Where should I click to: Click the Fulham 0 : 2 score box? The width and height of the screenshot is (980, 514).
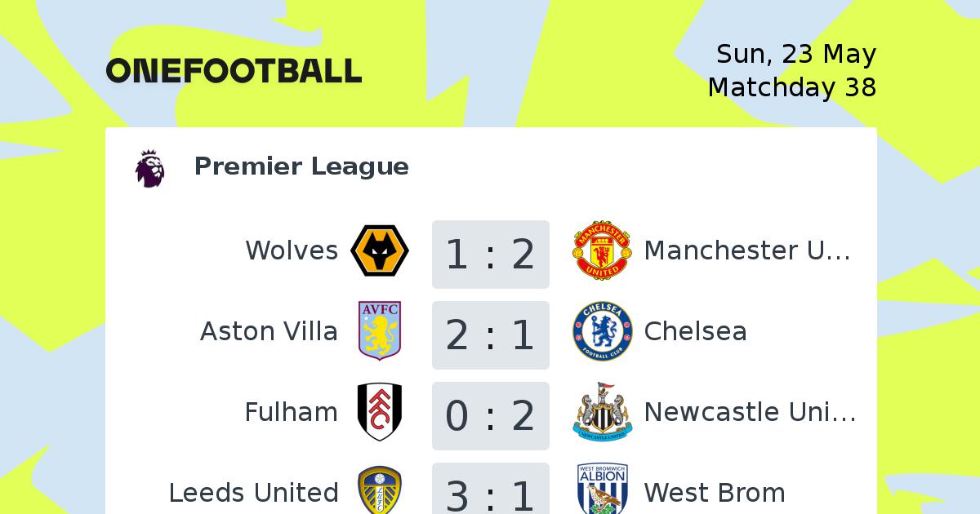click(491, 415)
